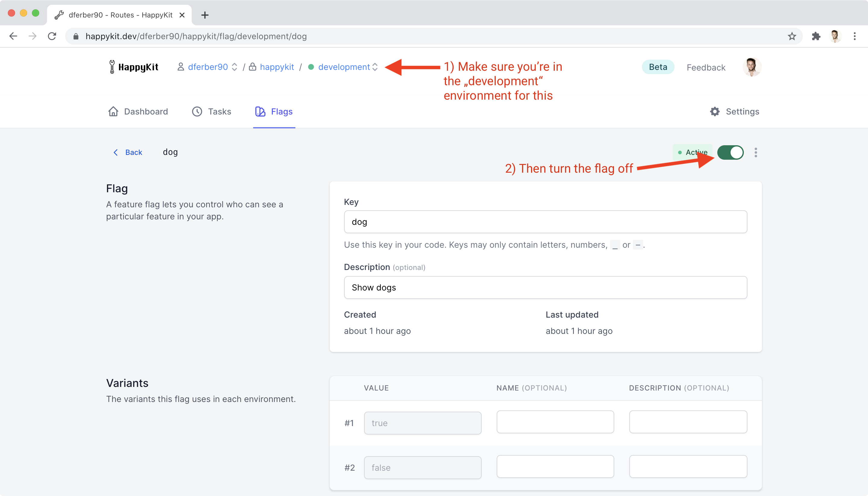
Task: Click the Name field for variant #1
Action: click(555, 422)
